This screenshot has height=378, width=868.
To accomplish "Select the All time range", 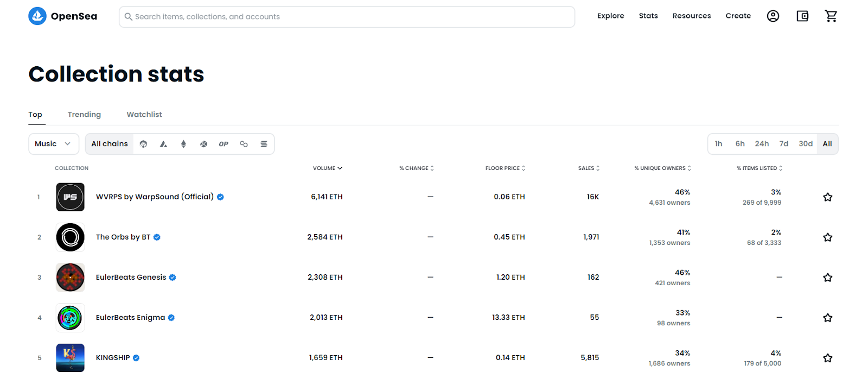I will 827,144.
